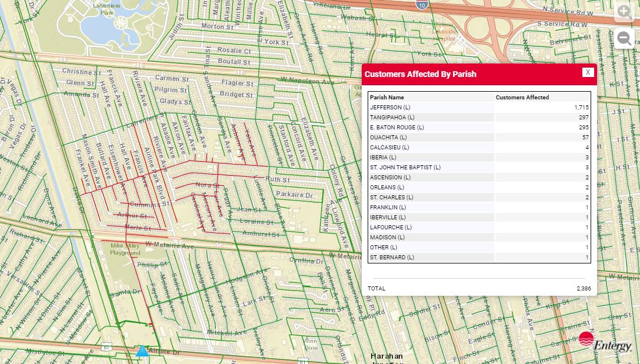
Task: Click the Harahan label on map
Action: tap(386, 356)
